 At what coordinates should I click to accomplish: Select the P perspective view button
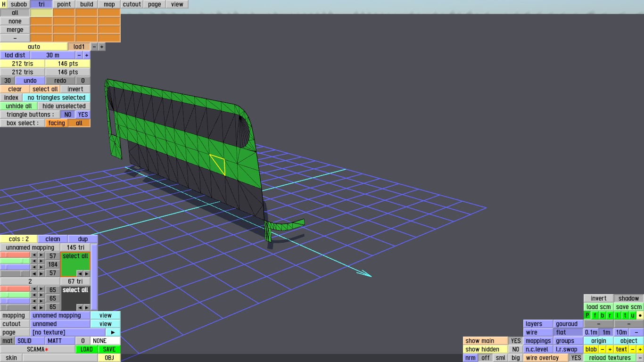(x=587, y=315)
